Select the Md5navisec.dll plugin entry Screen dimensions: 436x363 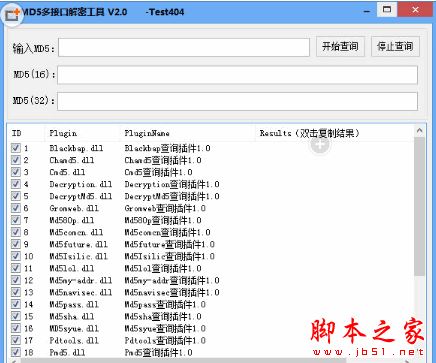click(x=81, y=292)
